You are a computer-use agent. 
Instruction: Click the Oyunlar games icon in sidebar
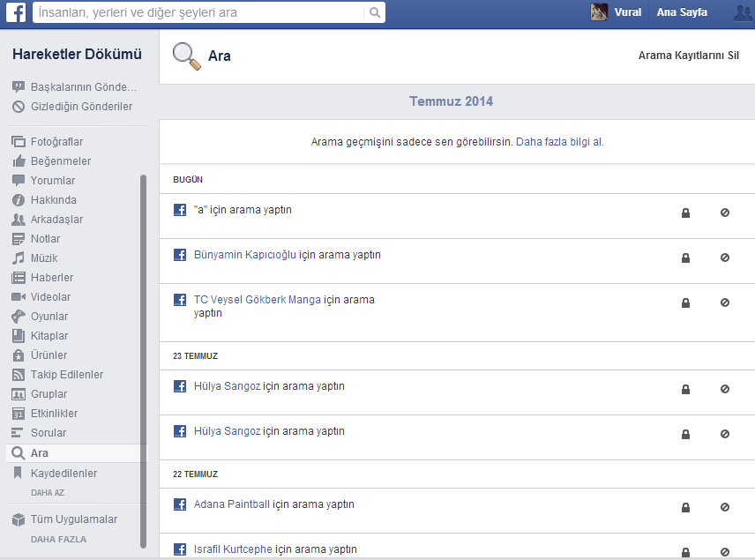coord(19,317)
